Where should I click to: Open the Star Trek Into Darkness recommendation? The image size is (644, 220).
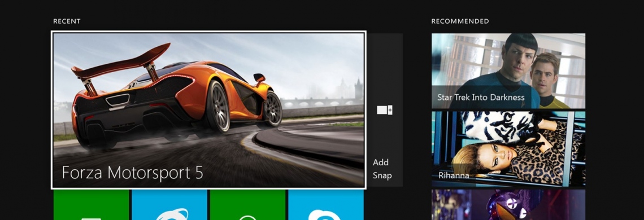pos(508,71)
